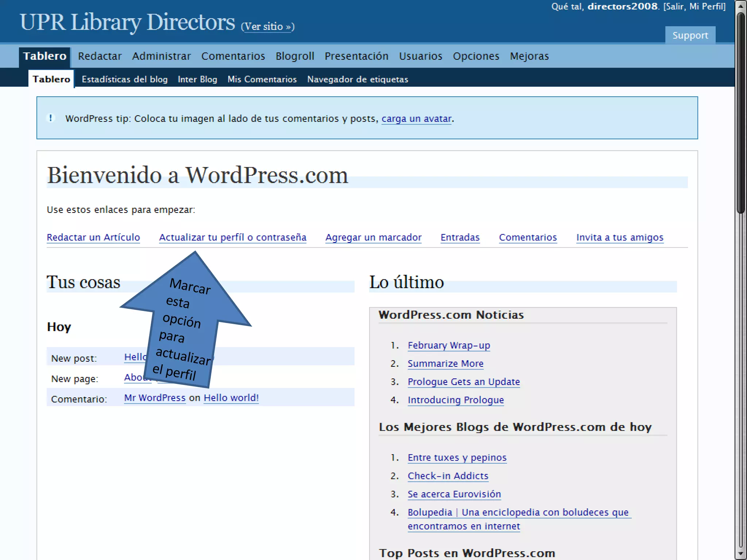747x560 pixels.
Task: Open Comentarios in the main navigation
Action: pyautogui.click(x=233, y=56)
